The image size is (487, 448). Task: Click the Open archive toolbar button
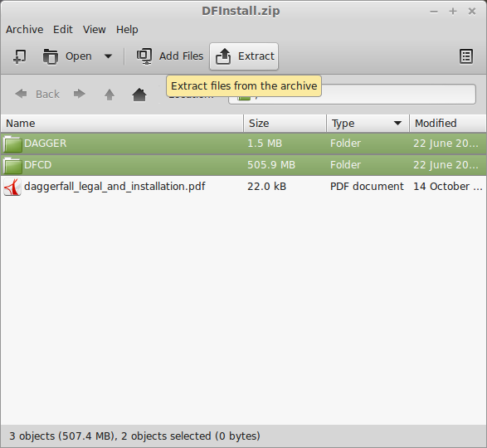click(x=67, y=56)
